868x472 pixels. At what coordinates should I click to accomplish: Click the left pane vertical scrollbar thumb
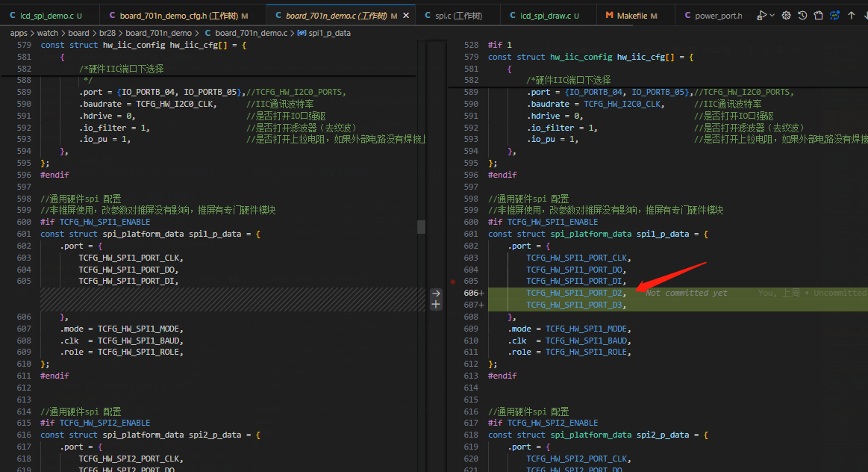coord(421,226)
